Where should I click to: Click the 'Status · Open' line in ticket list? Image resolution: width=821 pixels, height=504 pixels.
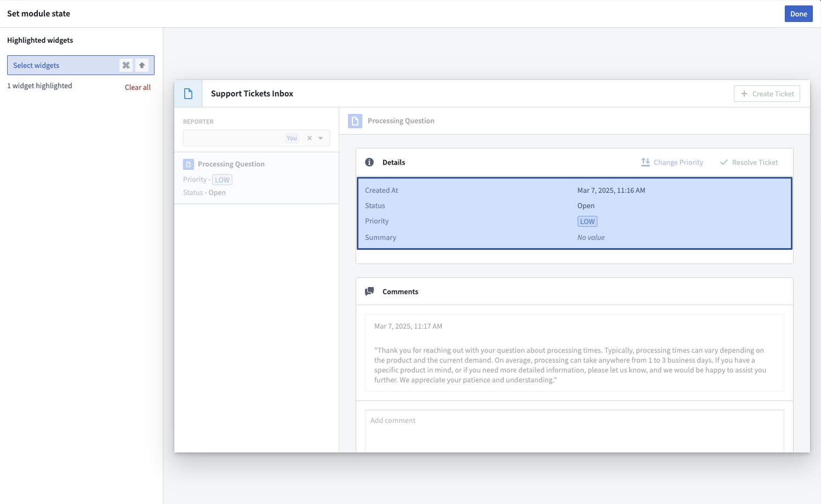[x=204, y=193]
